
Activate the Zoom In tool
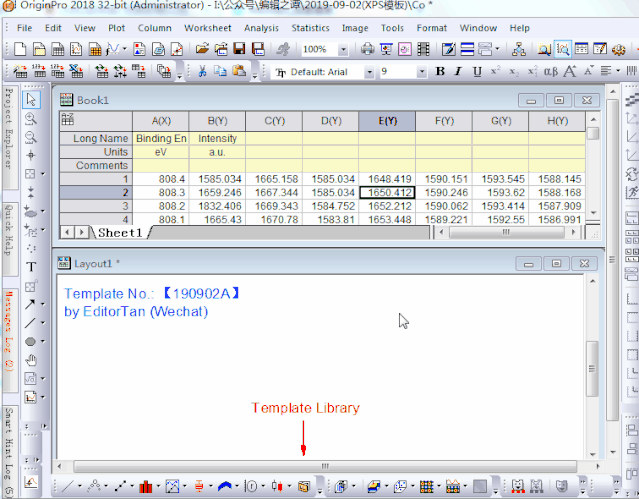click(31, 118)
